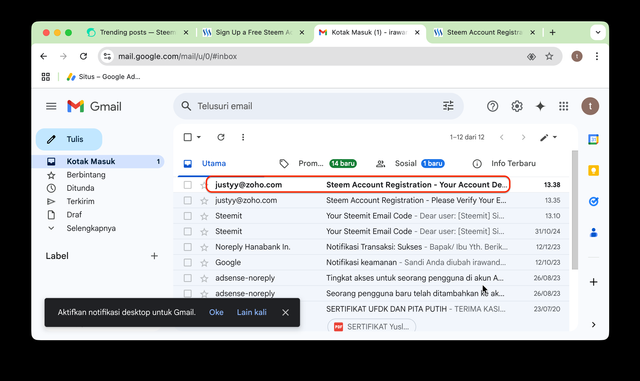Open Gemini sparkle icon
Viewport: 640px width, 381px height.
(x=540, y=107)
